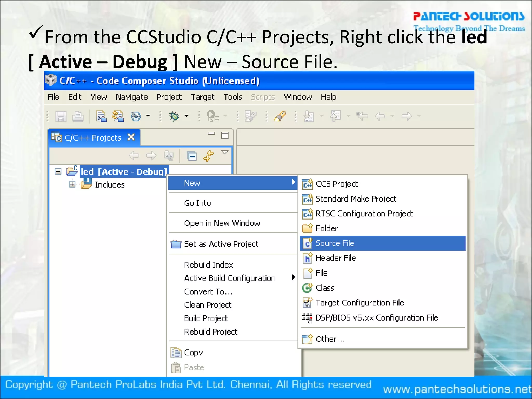The image size is (532, 399).
Task: Choose Build Project
Action: click(233, 318)
